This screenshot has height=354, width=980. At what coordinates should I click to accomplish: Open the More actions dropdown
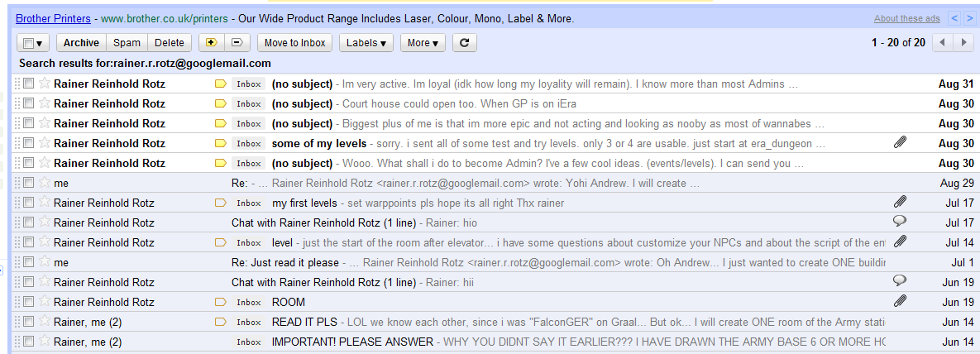(x=423, y=43)
